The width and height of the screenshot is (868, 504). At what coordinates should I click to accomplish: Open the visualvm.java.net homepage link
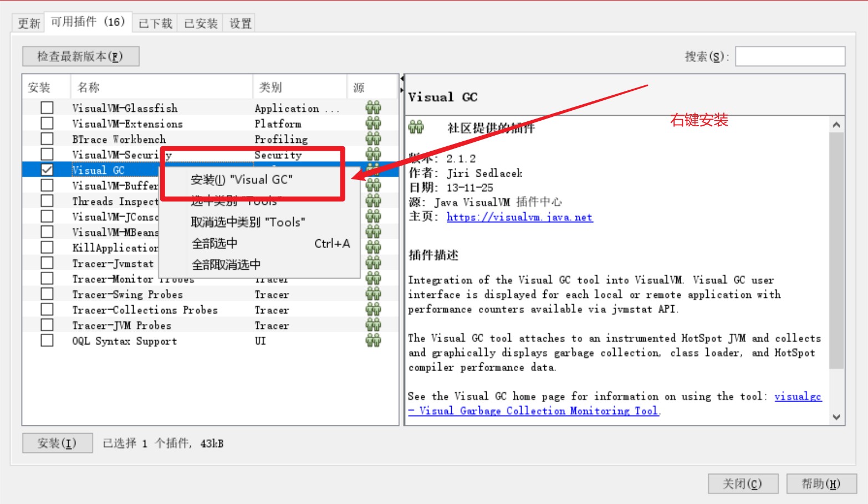pyautogui.click(x=520, y=217)
